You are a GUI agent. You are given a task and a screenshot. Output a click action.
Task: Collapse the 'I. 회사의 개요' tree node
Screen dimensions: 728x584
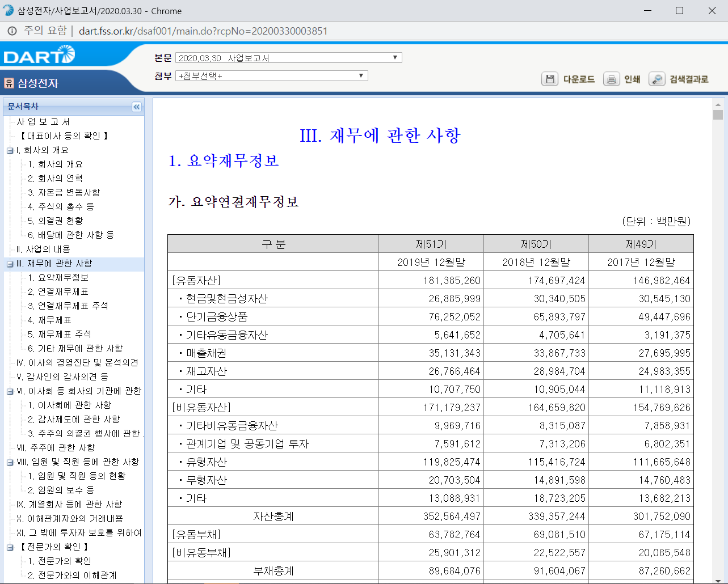(x=10, y=151)
